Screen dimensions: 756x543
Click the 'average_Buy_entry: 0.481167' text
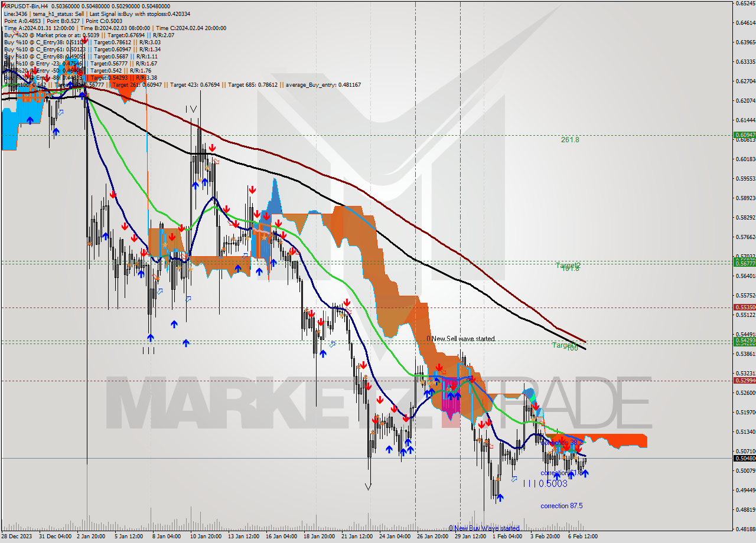point(322,85)
